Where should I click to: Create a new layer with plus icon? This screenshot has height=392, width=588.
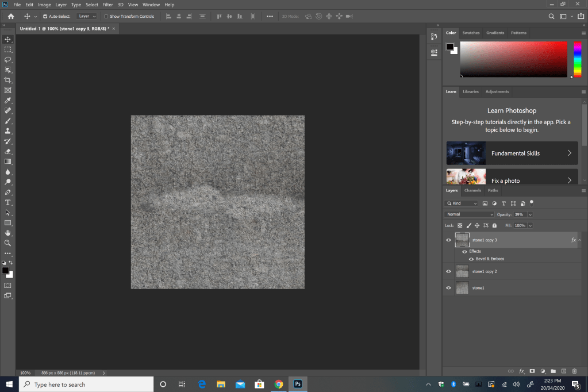point(564,371)
